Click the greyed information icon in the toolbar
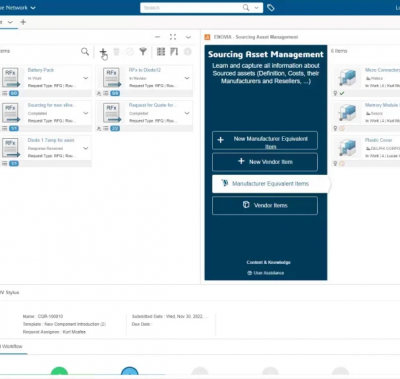Viewport: 400px width, 379px height. click(x=188, y=51)
